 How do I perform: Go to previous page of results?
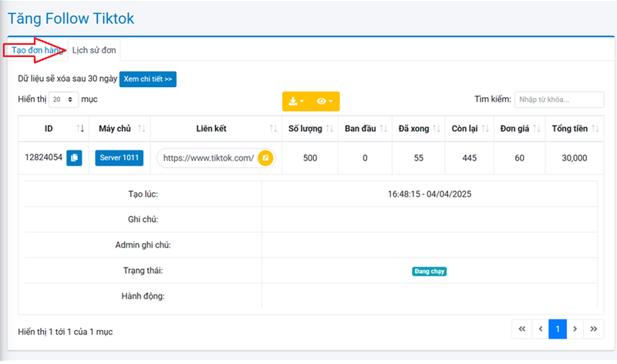pyautogui.click(x=541, y=329)
